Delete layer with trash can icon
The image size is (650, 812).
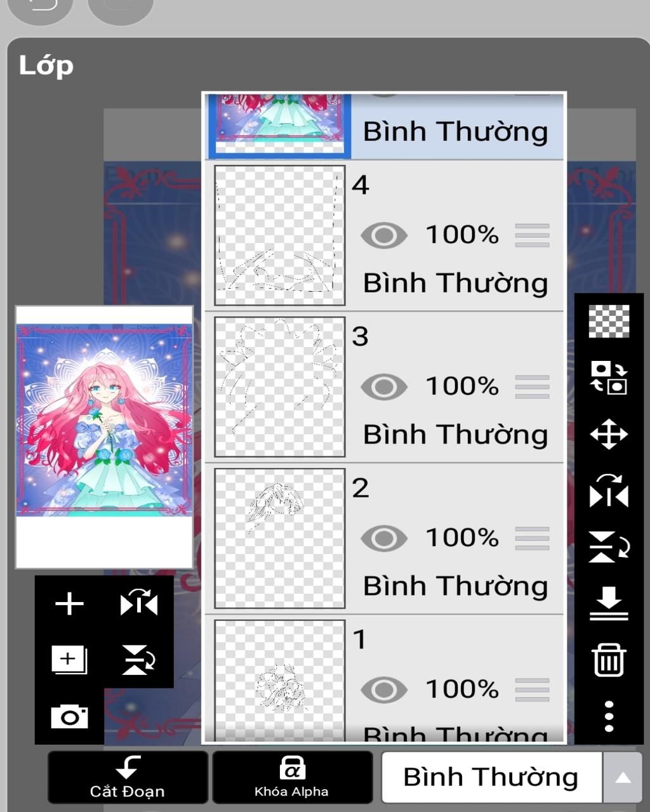(609, 660)
